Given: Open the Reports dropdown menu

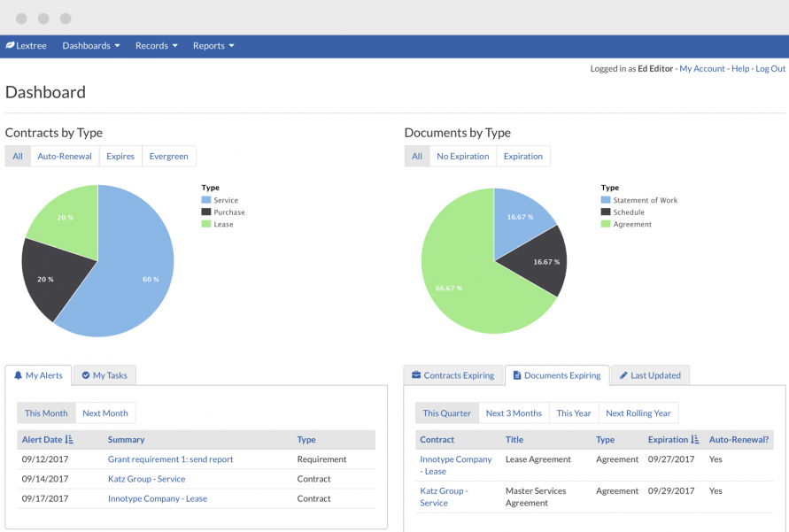Looking at the screenshot, I should pyautogui.click(x=213, y=46).
